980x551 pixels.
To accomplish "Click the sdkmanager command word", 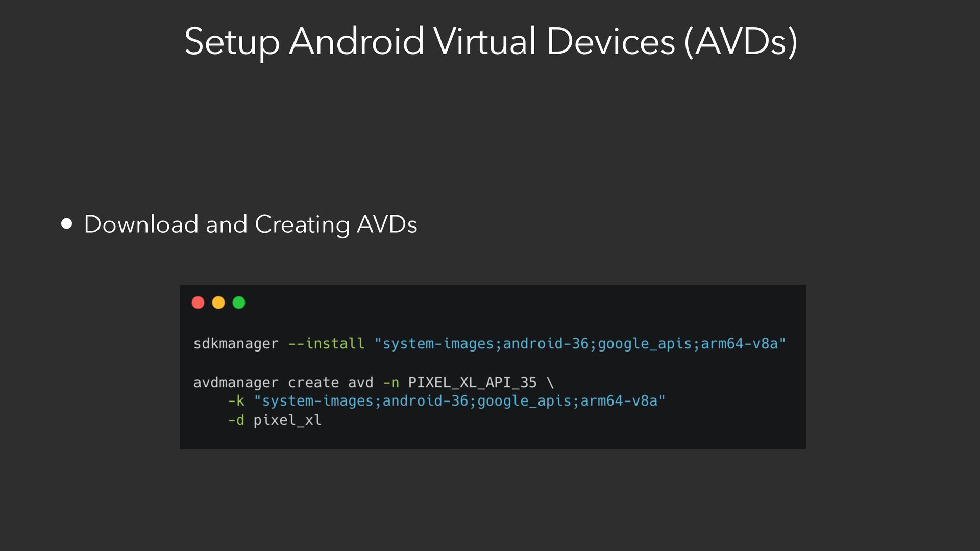I will [236, 344].
